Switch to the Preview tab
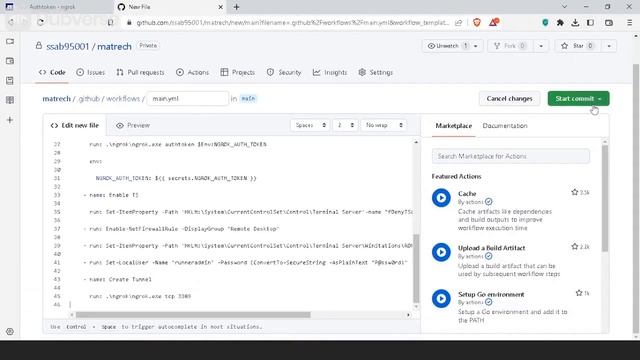Viewport: 640px width, 360px height. 133,125
